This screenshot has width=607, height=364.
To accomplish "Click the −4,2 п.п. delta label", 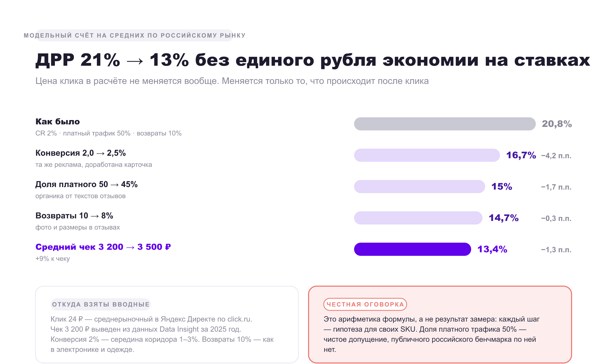I will pos(556,156).
